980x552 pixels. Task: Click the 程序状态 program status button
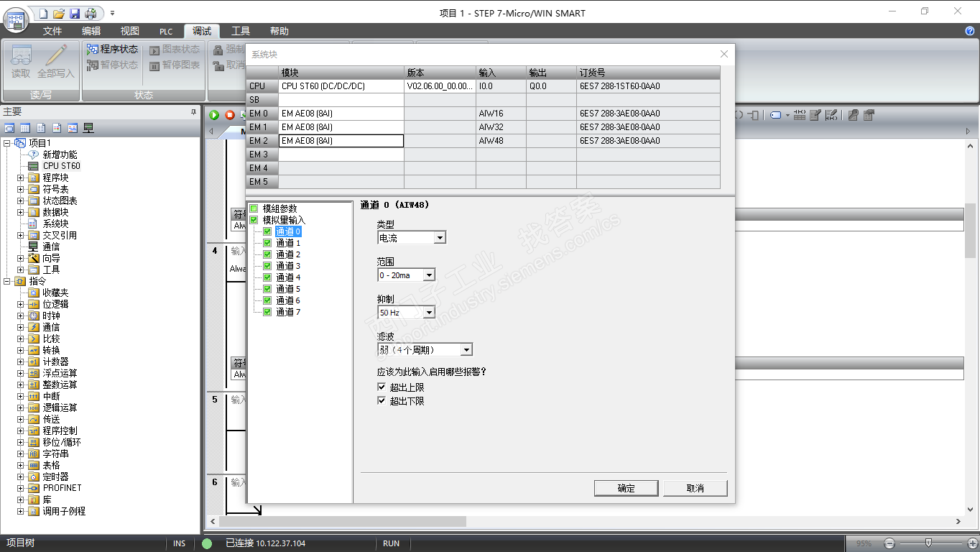coord(112,50)
